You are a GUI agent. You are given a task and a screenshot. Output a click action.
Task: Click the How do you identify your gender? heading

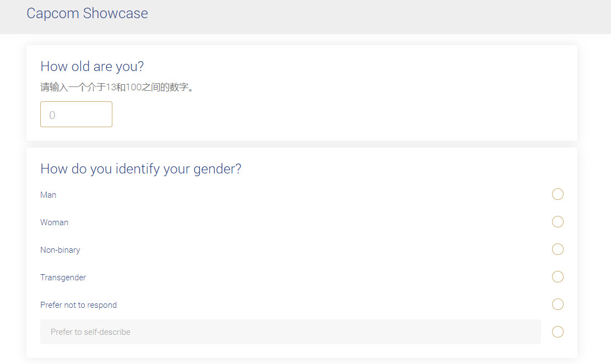(x=141, y=169)
